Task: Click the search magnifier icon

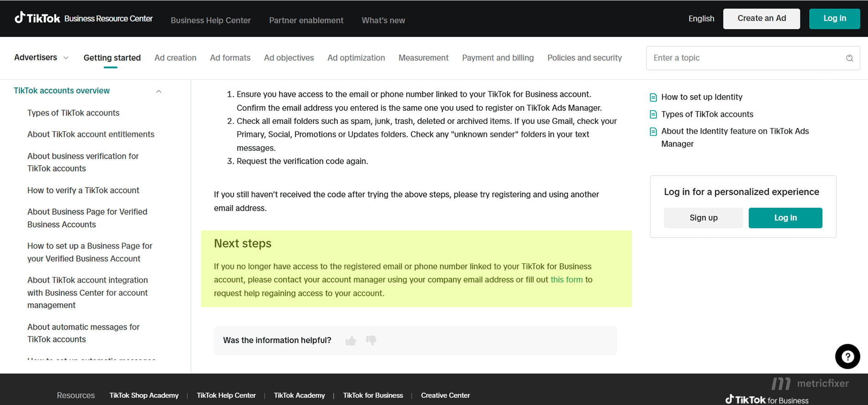Action: pyautogui.click(x=849, y=58)
